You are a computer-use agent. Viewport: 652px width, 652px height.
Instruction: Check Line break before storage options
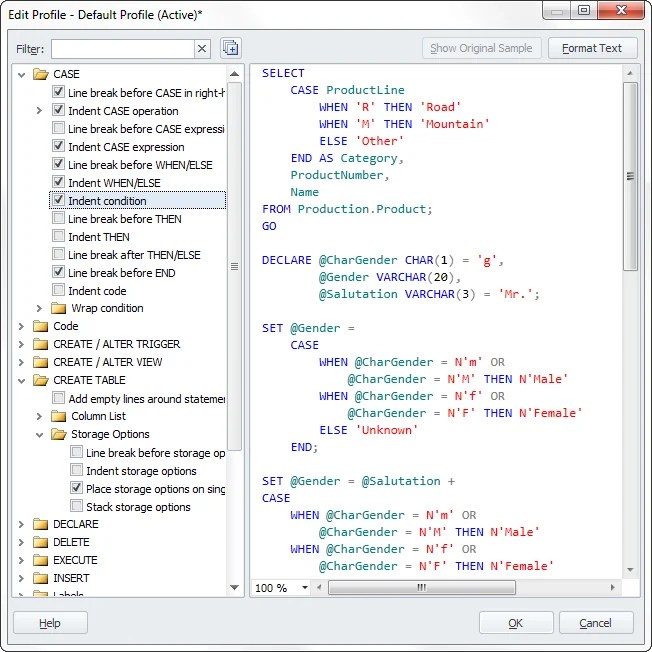click(77, 452)
